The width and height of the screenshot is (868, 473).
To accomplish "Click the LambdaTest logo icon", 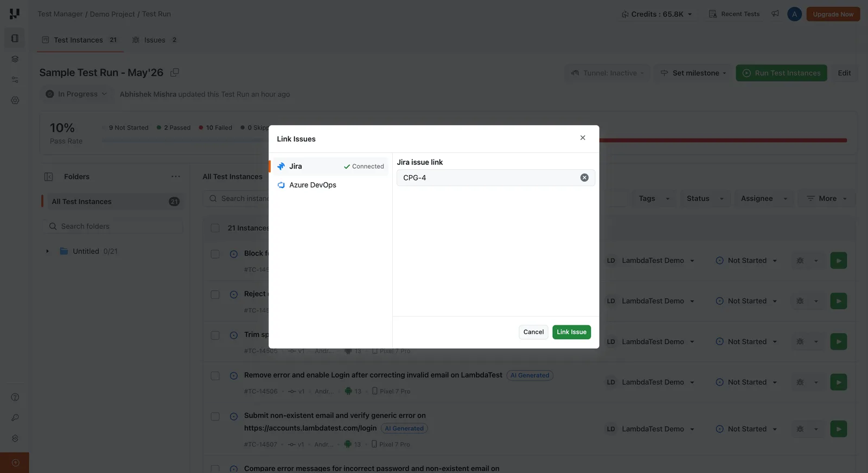I will pyautogui.click(x=15, y=14).
